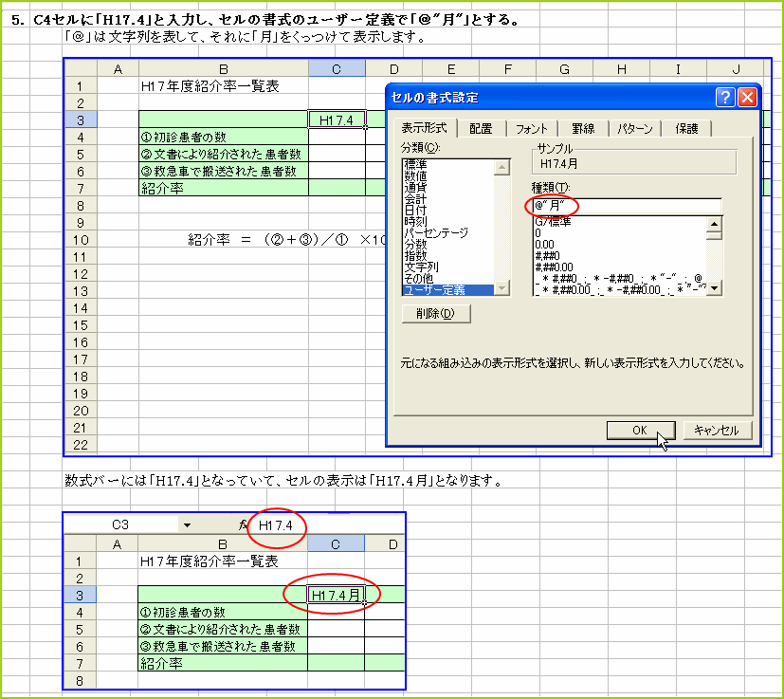784x699 pixels.
Task: Switch to the 配置 tab
Action: (x=482, y=128)
